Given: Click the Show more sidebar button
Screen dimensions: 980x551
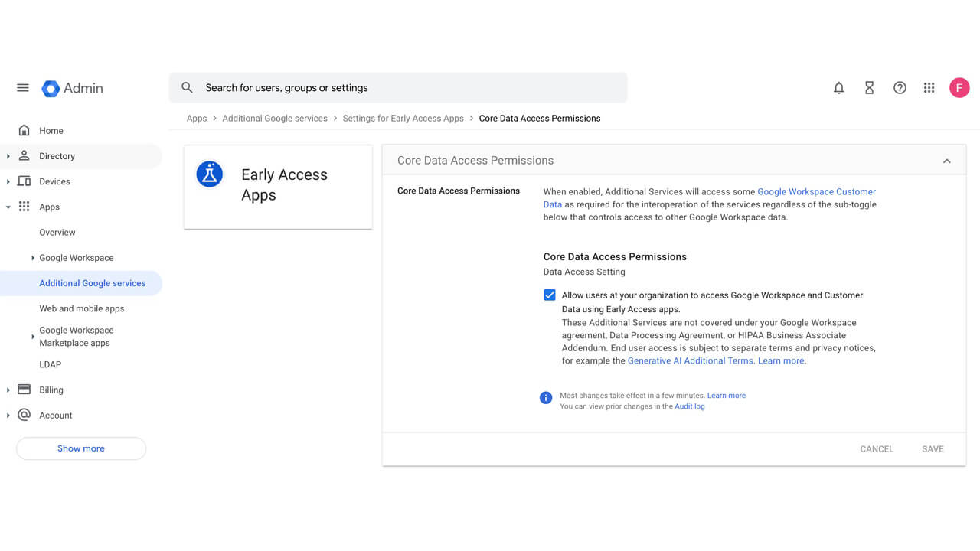Looking at the screenshot, I should click(80, 448).
